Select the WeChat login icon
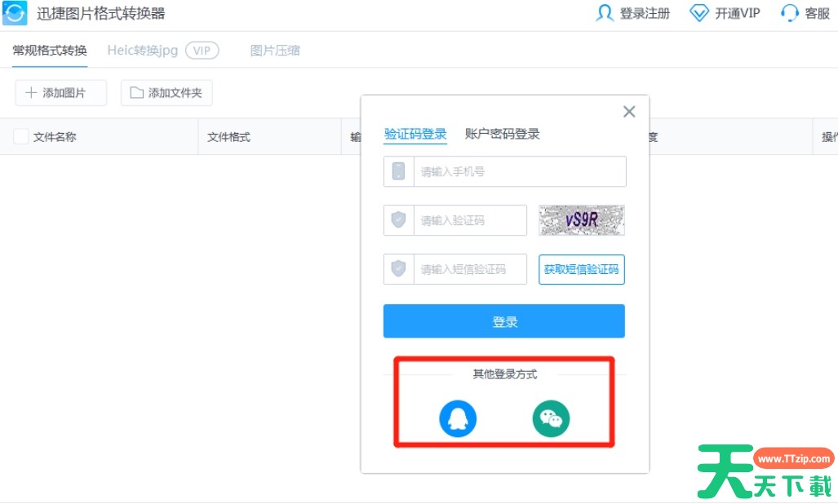Screen dimensions: 838x504 pyautogui.click(x=551, y=418)
